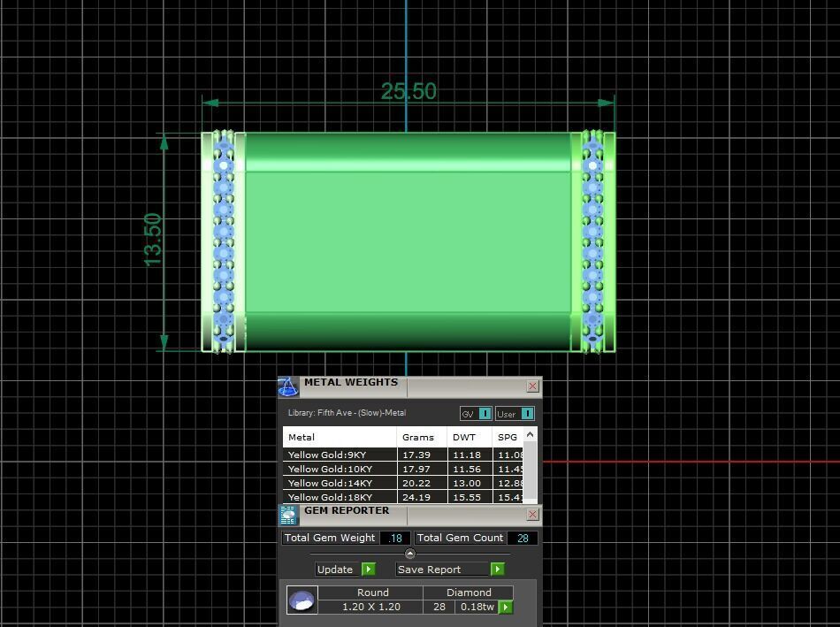Screen dimensions: 840x627
Task: Select the Yellow Gold:9KY row
Action: (403, 455)
